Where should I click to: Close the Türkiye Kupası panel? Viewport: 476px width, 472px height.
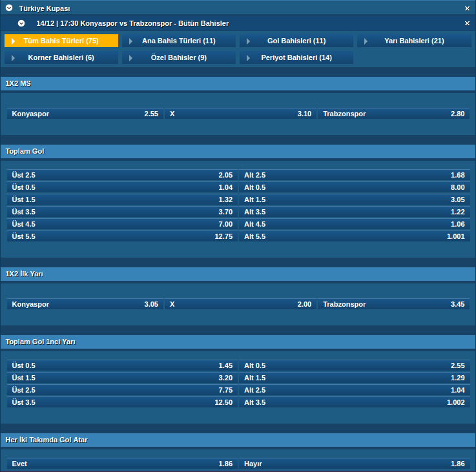tap(467, 8)
